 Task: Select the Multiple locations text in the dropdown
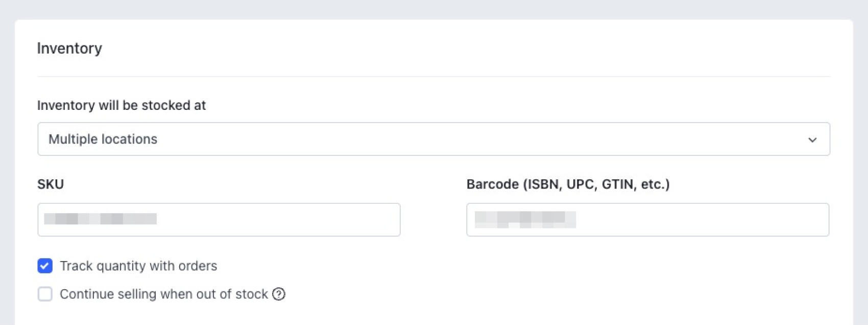(103, 139)
